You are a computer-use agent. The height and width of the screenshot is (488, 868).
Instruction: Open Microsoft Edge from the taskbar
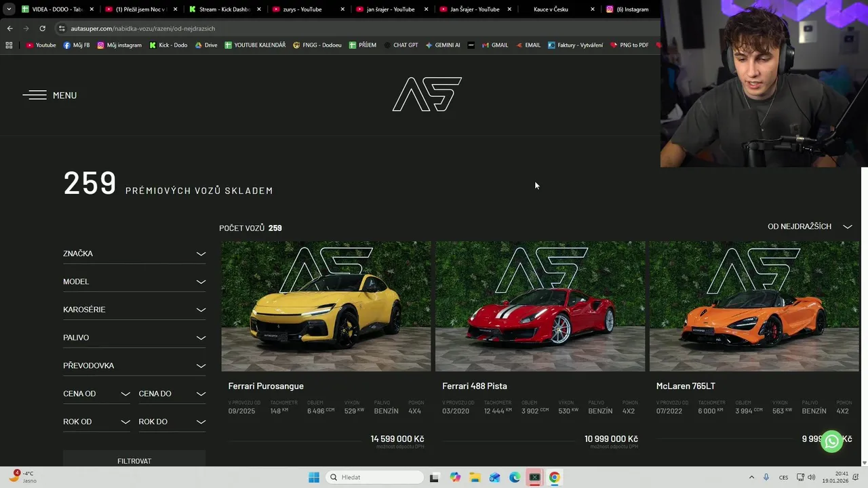[x=515, y=477]
